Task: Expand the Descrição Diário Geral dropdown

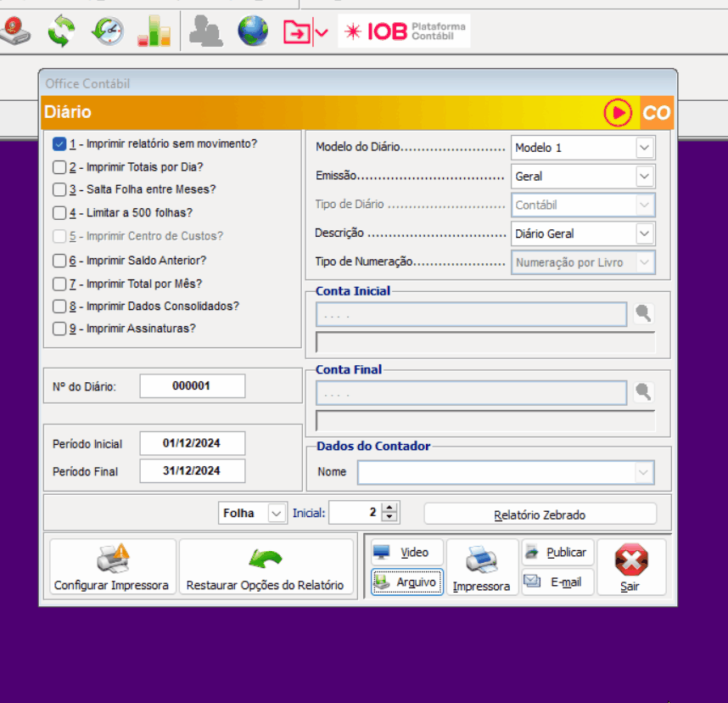Action: (x=645, y=233)
